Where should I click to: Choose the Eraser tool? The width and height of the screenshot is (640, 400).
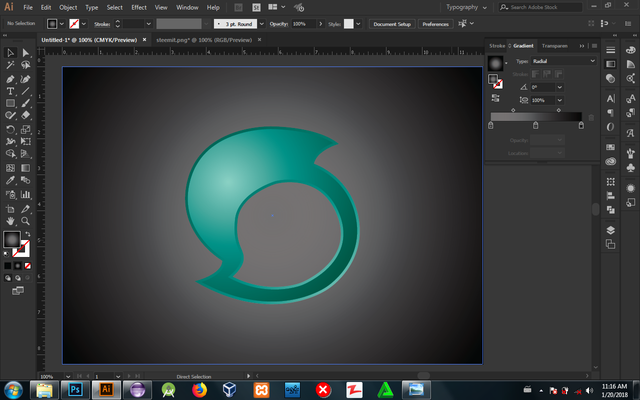(x=25, y=116)
